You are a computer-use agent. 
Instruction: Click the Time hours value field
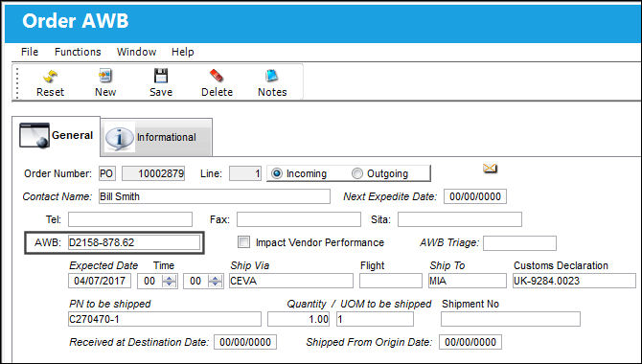pyautogui.click(x=149, y=282)
